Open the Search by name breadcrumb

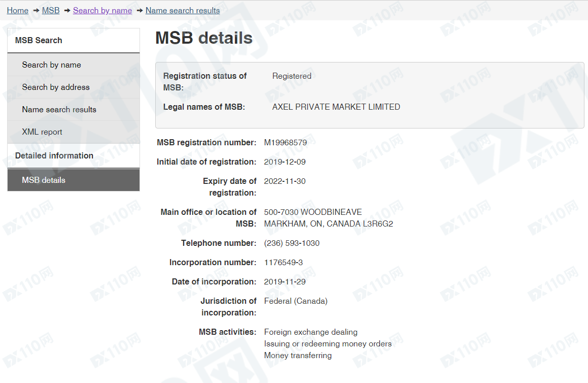tap(102, 11)
